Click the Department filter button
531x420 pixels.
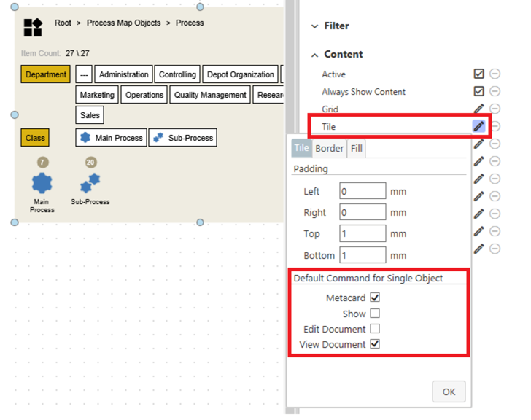(45, 74)
